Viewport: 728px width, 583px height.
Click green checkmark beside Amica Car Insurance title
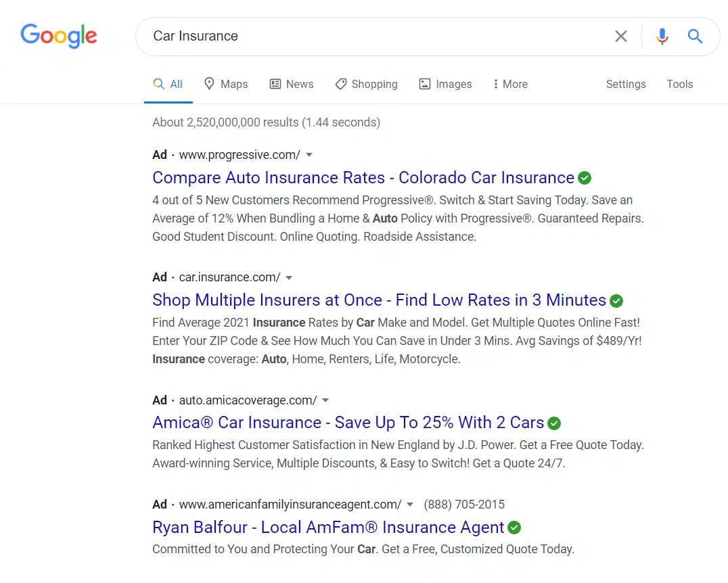[x=554, y=423]
